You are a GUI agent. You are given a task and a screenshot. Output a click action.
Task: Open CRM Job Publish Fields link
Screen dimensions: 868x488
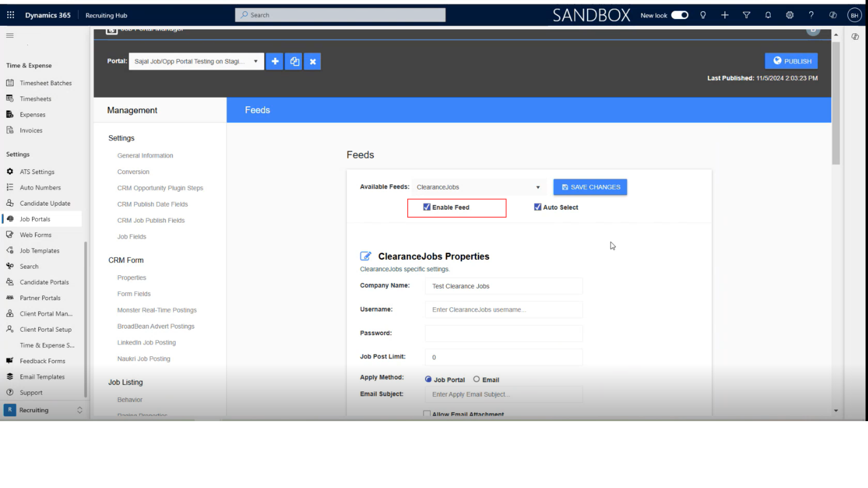[151, 221]
